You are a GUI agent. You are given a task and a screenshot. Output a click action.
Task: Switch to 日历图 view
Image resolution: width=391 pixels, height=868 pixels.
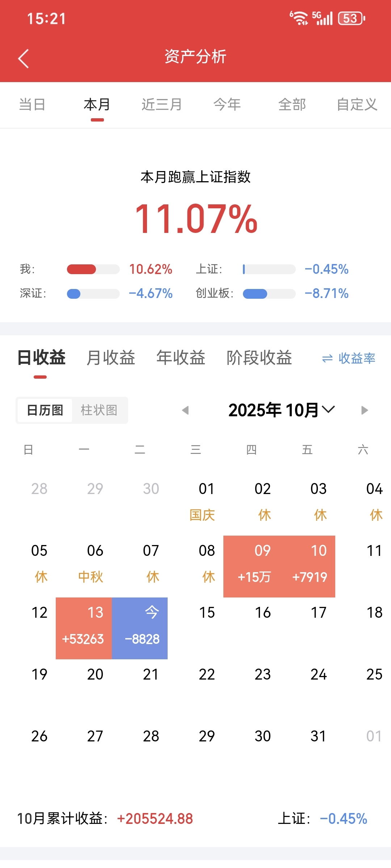[45, 410]
